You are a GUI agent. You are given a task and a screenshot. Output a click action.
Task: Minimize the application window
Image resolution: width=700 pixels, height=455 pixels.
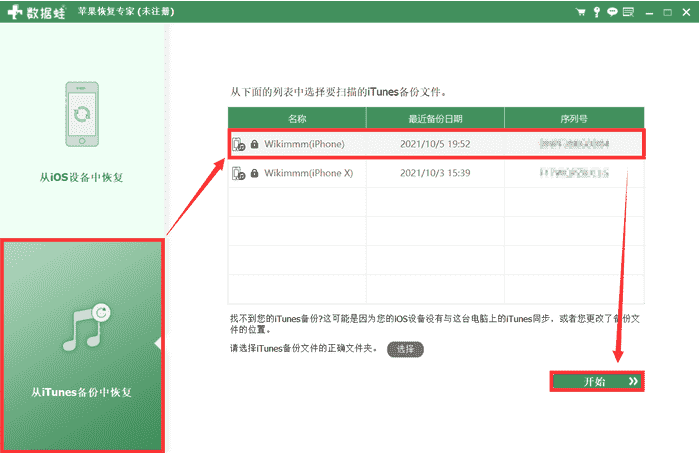650,13
